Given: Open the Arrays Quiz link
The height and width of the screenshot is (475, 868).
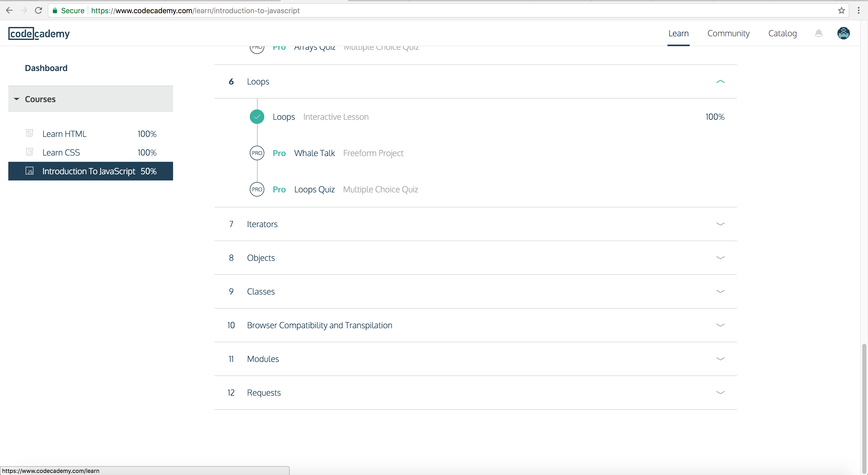Looking at the screenshot, I should pos(315,48).
